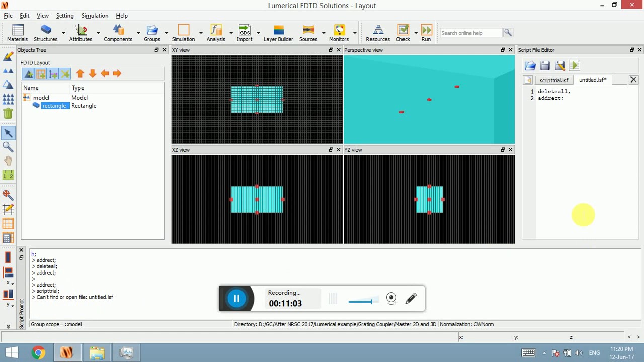Screen dimensions: 644x362
Task: Select the ruler measure tool
Action: [8, 175]
